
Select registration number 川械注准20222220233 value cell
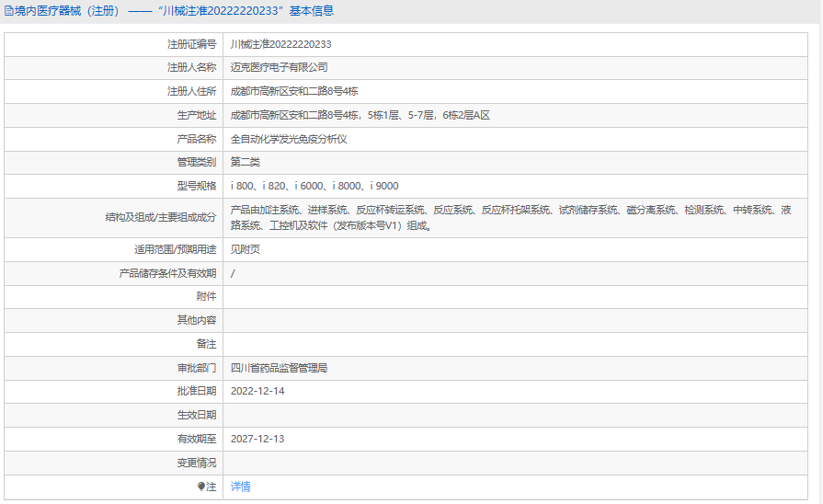(x=516, y=45)
